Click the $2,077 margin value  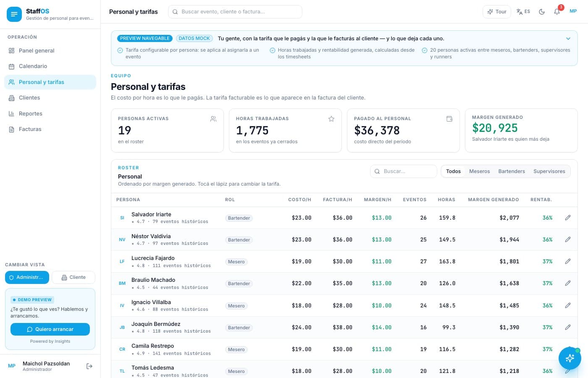[509, 218]
